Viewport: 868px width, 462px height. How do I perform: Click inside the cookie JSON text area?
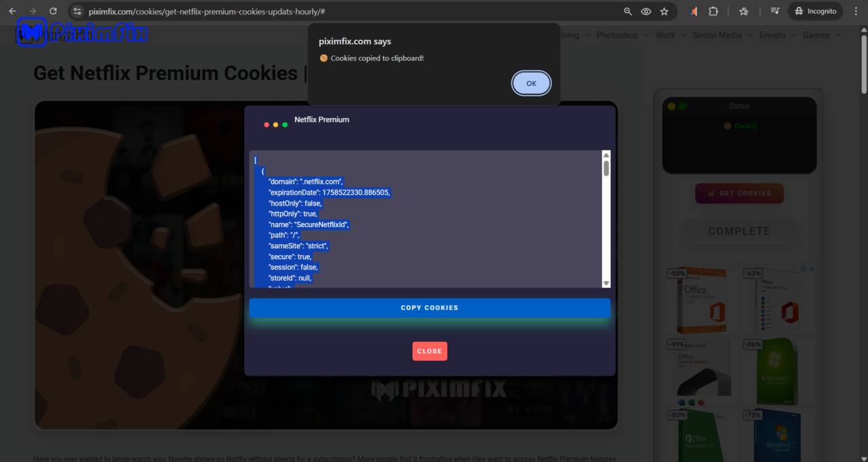click(425, 219)
